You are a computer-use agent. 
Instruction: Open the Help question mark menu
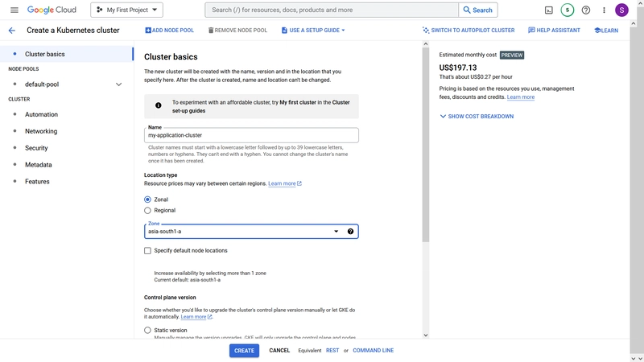point(586,10)
